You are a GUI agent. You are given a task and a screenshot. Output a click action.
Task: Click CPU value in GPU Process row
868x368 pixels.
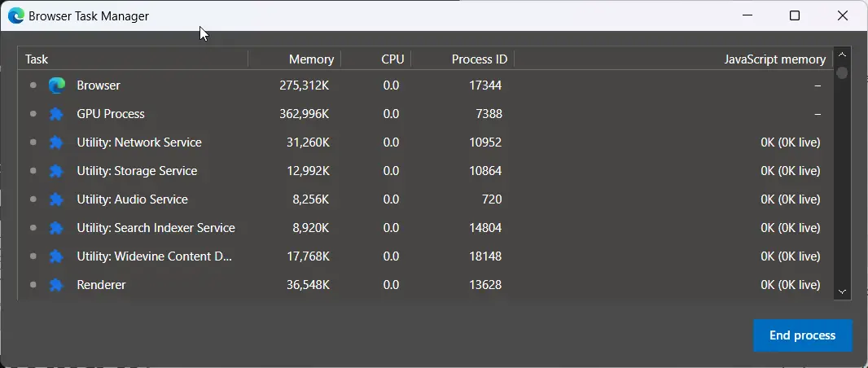(x=391, y=114)
